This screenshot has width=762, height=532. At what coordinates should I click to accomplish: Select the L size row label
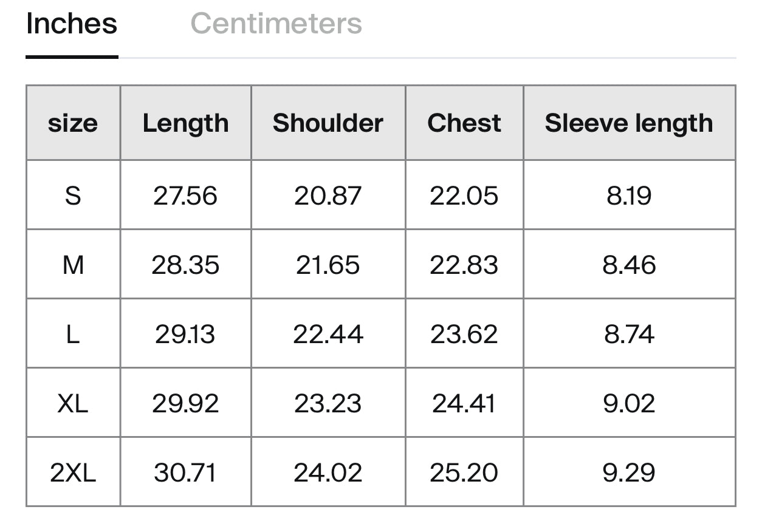tap(73, 334)
